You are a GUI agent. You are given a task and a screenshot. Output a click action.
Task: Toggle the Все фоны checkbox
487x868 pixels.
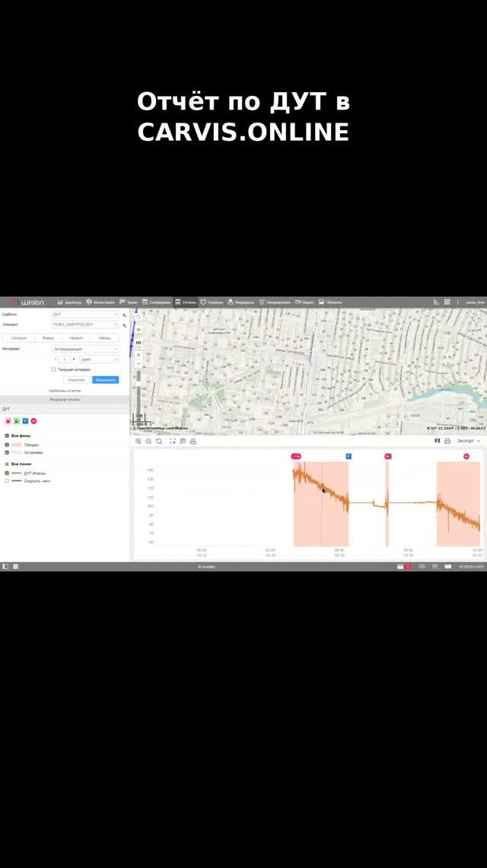tap(7, 436)
